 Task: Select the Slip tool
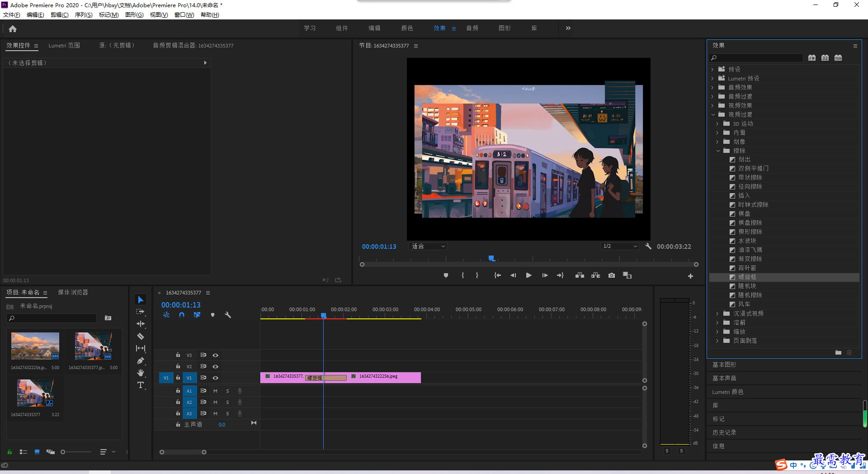tap(141, 348)
